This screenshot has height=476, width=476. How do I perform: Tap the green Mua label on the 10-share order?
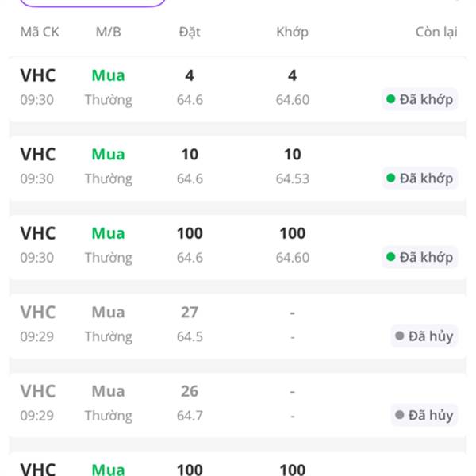click(x=109, y=154)
